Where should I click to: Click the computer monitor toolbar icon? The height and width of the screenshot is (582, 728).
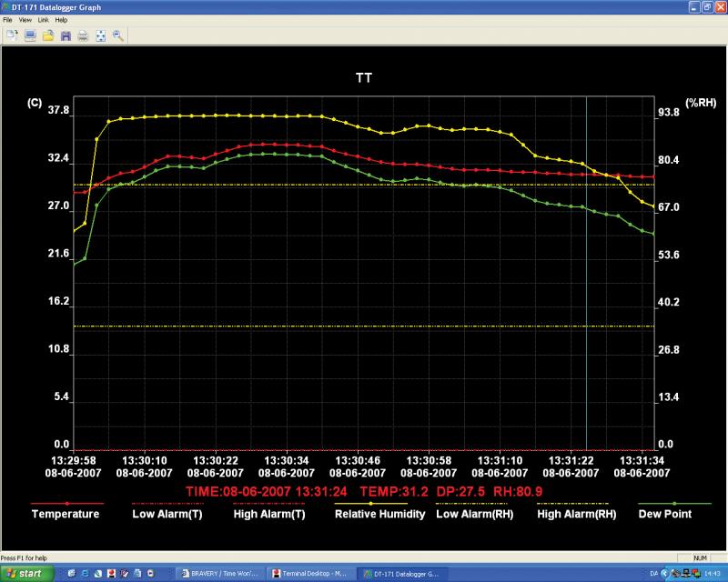coord(30,35)
